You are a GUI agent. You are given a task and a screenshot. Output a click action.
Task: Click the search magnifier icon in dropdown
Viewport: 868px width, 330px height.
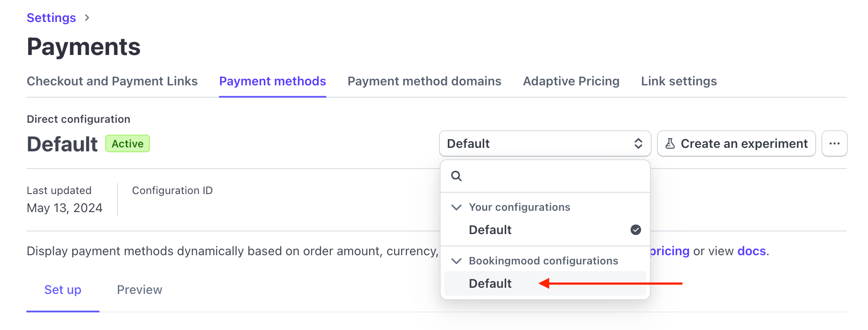coord(456,176)
